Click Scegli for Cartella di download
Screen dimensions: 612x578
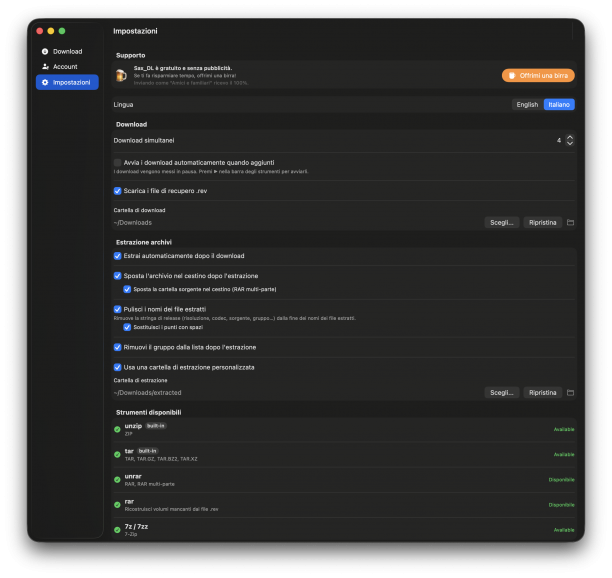(502, 222)
